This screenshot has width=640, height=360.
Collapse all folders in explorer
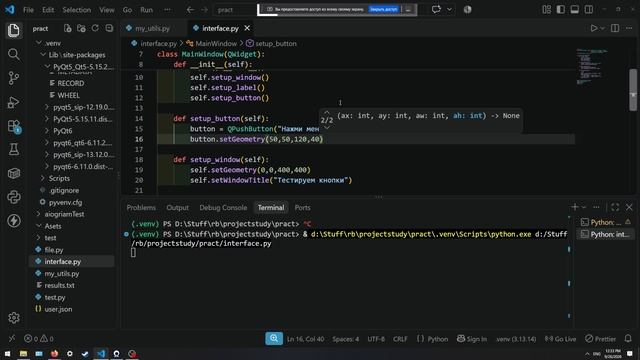point(109,28)
